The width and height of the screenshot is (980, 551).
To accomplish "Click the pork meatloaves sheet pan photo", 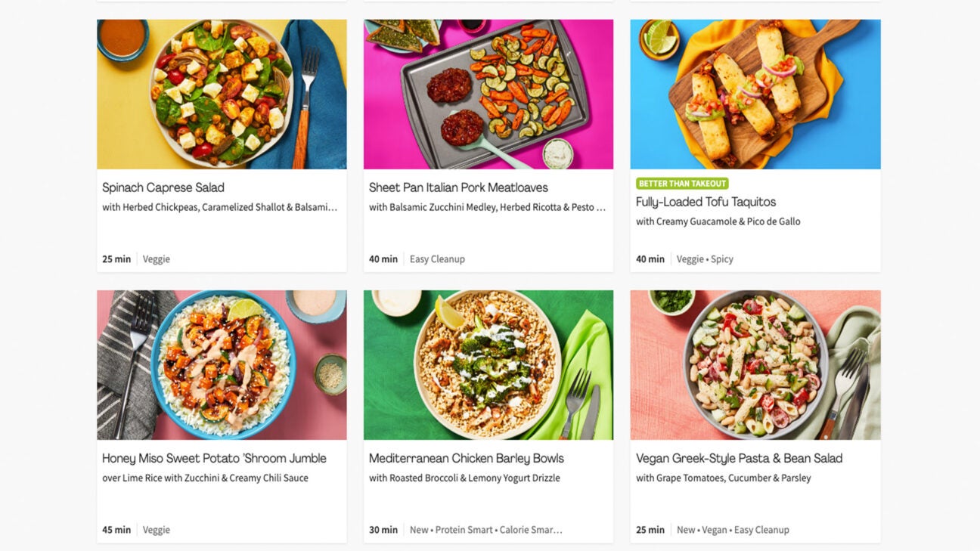I will [488, 94].
